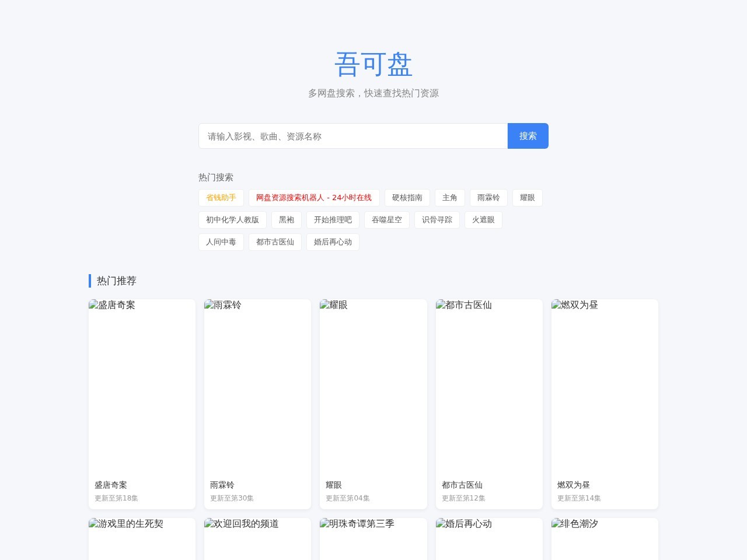
Task: Click the 耀眼 card title below the poster
Action: [x=334, y=485]
